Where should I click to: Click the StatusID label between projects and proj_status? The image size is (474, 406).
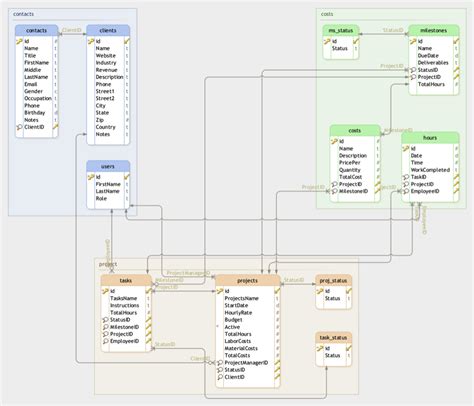click(x=294, y=280)
